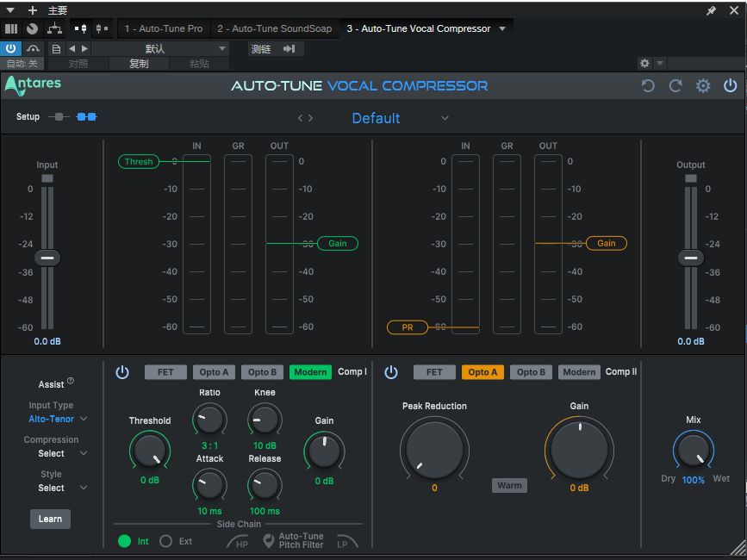Click the round knob icon in the host toolbar
Viewport: 747px width, 560px height.
click(33, 28)
